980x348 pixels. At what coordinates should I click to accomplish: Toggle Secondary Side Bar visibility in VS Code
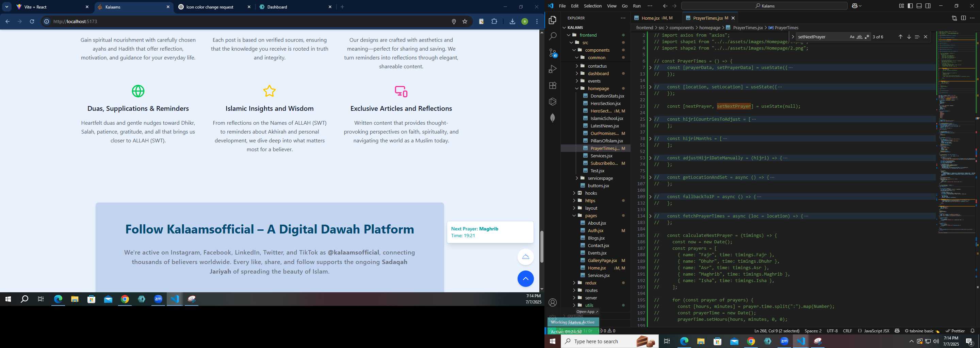pyautogui.click(x=928, y=6)
